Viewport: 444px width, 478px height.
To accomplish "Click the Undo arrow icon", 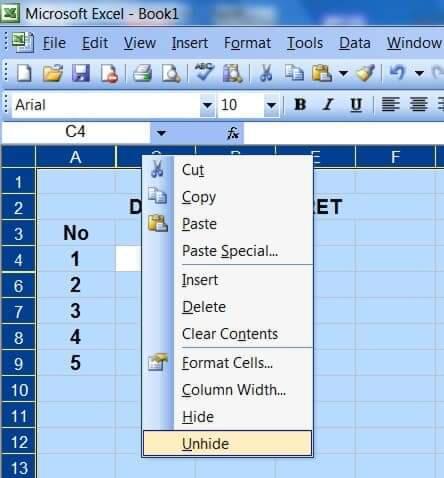I will point(397,73).
